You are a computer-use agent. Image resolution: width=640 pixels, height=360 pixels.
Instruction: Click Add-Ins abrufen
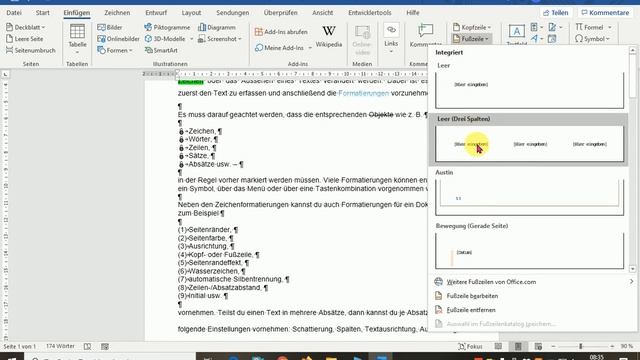(281, 31)
